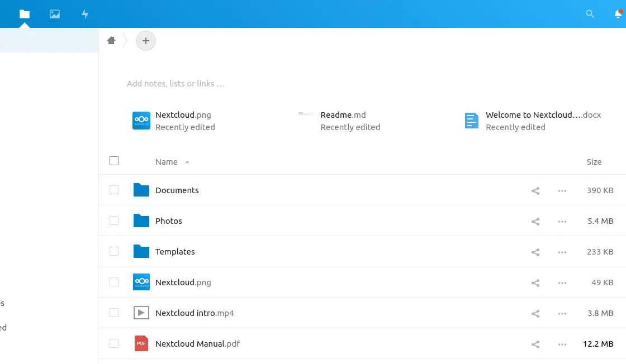Share the Photos folder

click(535, 221)
